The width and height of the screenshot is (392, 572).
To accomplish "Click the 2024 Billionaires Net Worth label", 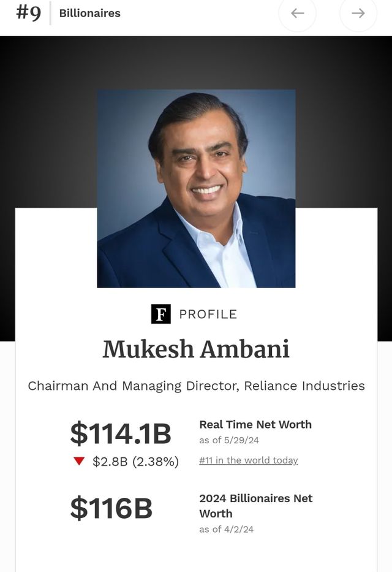I will 255,506.
